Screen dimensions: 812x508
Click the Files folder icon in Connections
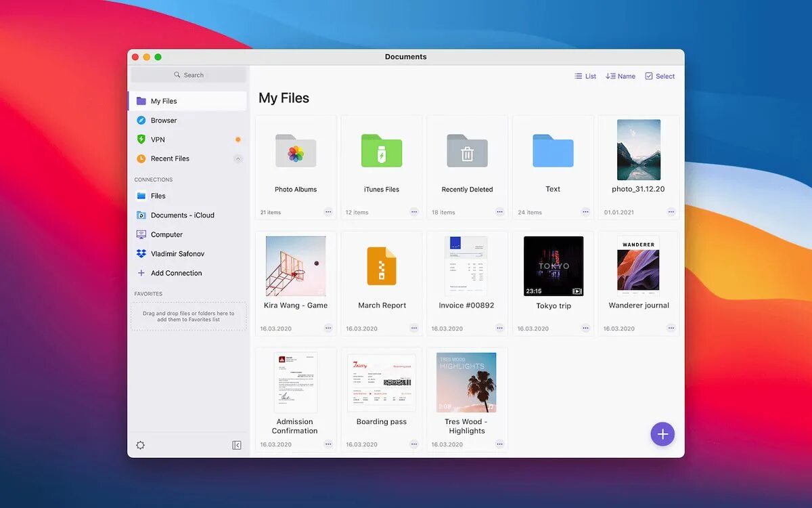tap(141, 196)
